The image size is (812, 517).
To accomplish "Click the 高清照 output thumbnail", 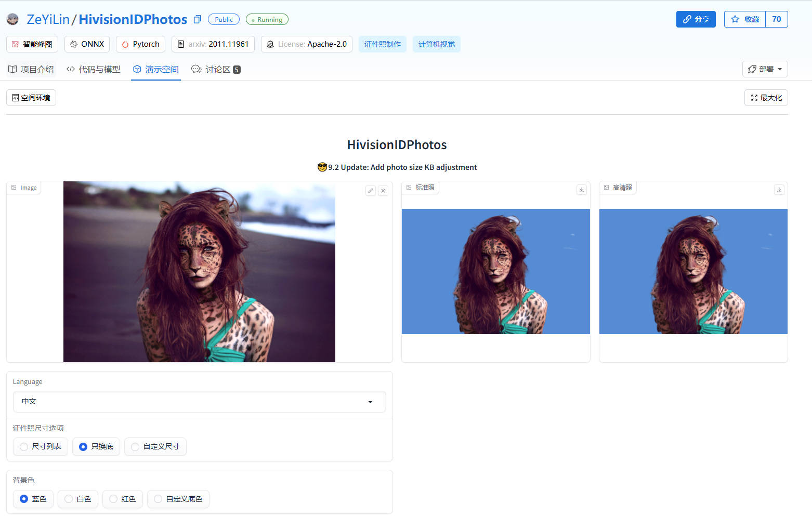I will pos(693,271).
